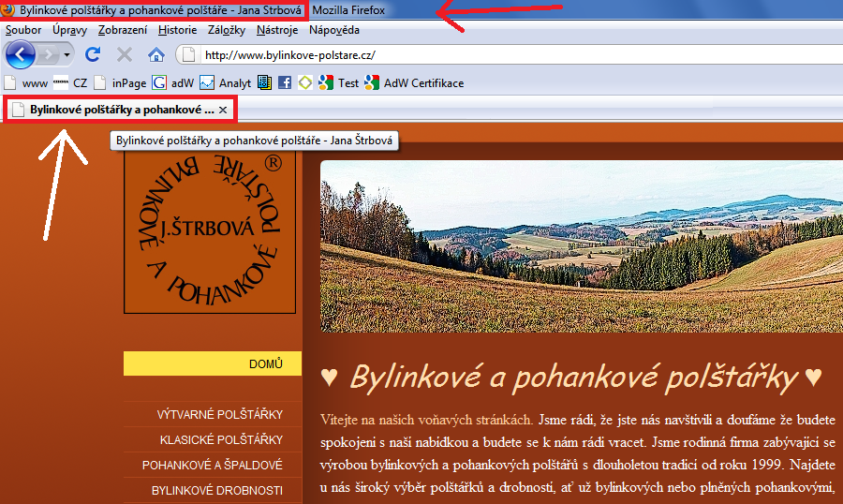Click the Stop loading X icon

124,54
